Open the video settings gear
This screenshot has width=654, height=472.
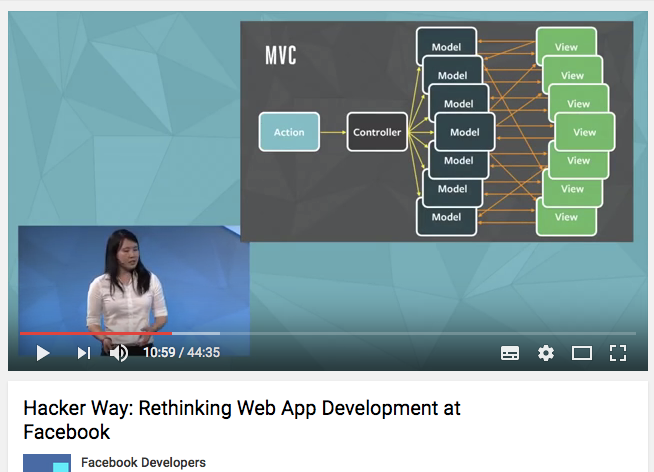pyautogui.click(x=546, y=353)
